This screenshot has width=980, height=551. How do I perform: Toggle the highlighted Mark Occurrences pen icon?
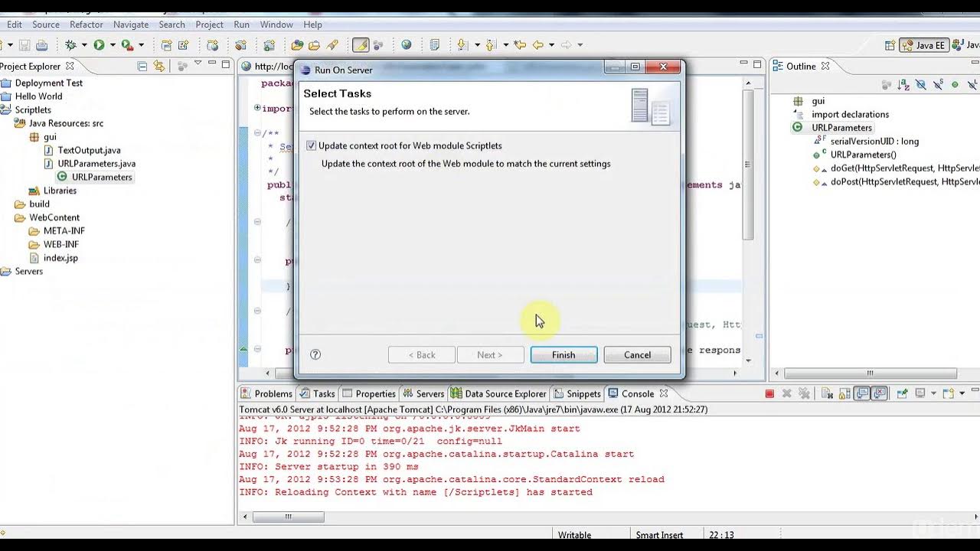tap(361, 45)
